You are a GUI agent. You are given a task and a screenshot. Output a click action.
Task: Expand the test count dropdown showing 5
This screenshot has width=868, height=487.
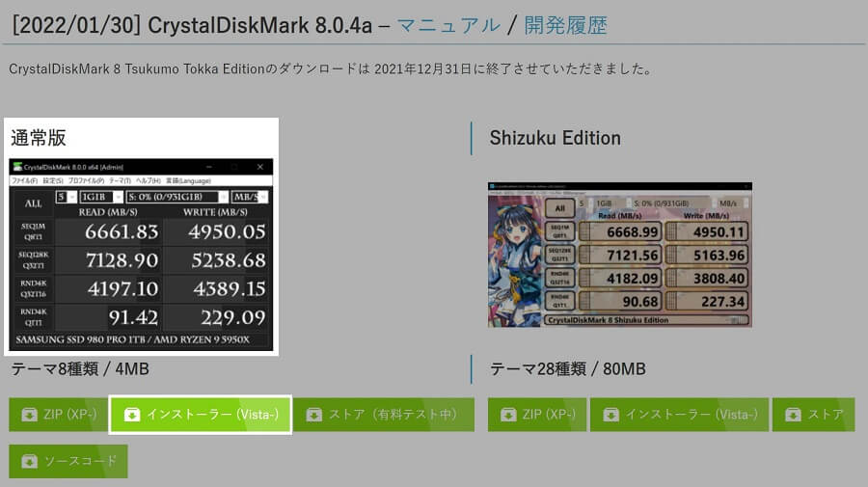click(x=66, y=197)
